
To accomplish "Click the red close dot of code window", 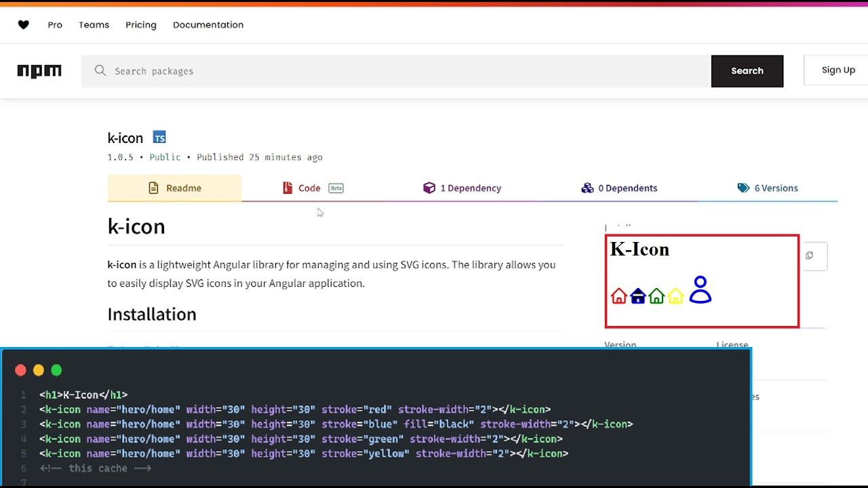I will (x=20, y=370).
